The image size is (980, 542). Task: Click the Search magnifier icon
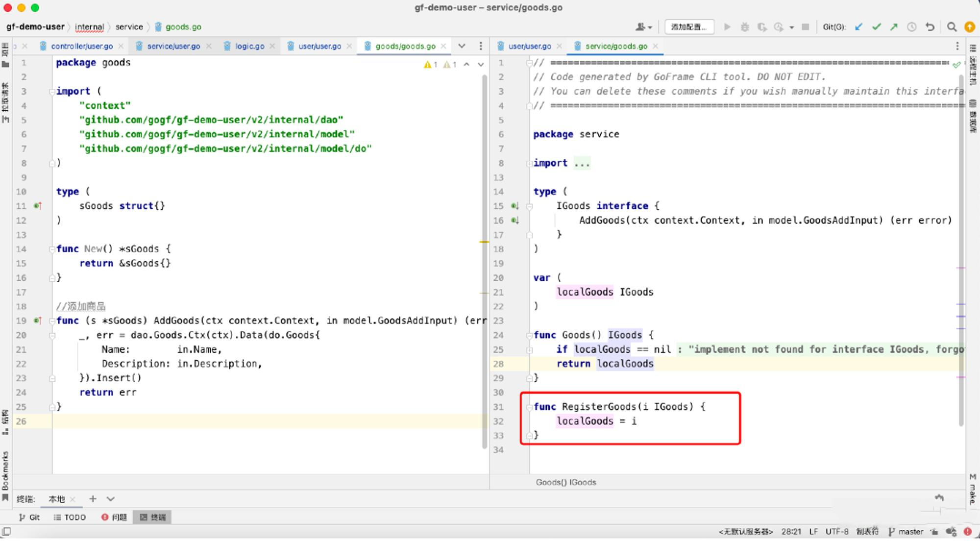[x=952, y=26]
